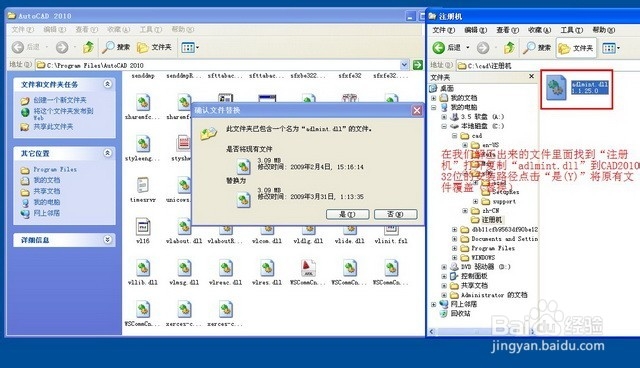Open 我的文档 link under 其它位置
The height and width of the screenshot is (368, 640).
[x=47, y=180]
